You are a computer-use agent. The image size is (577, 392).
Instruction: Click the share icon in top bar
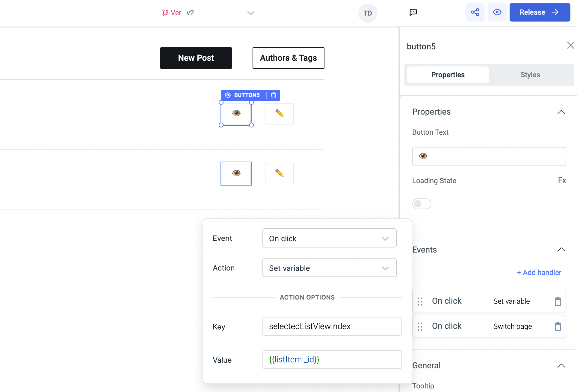point(475,12)
